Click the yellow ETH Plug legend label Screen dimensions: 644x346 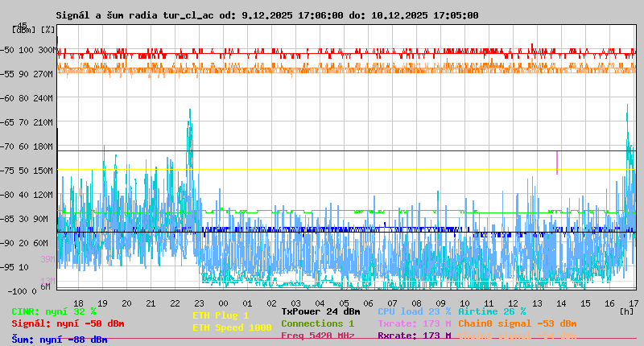tap(221, 315)
